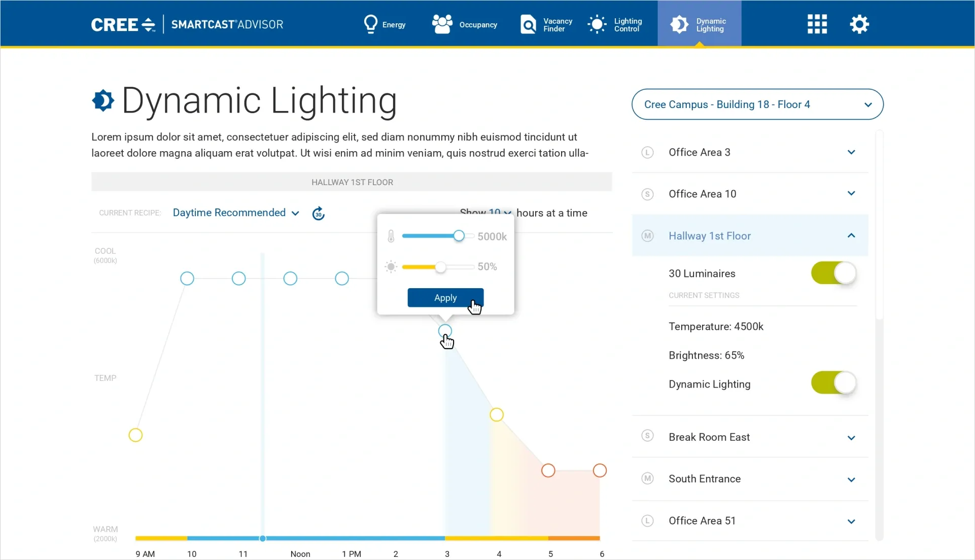Switch to Lighting Control

pos(615,24)
